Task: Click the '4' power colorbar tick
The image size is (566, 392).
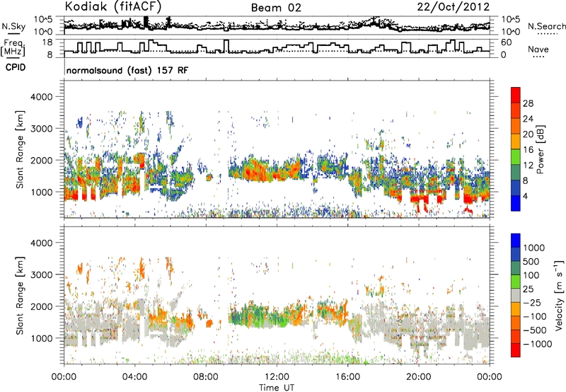Action: (525, 196)
